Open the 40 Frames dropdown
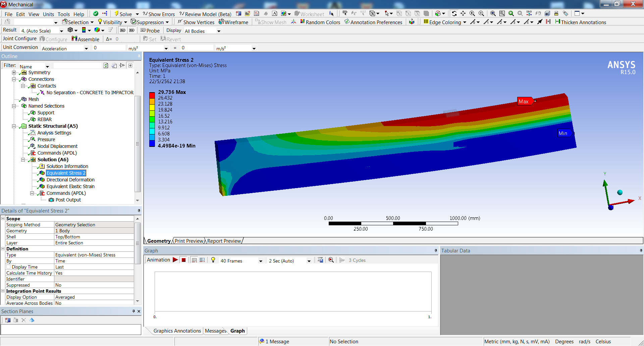 click(260, 261)
